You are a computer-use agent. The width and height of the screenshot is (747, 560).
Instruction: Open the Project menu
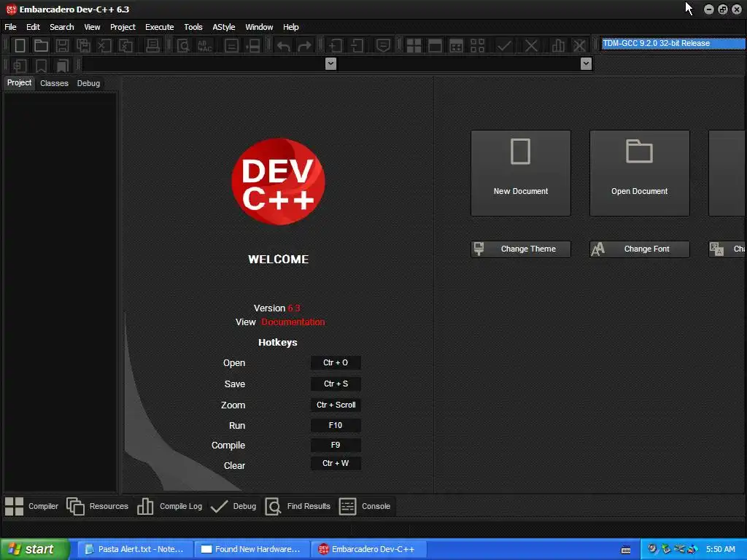tap(123, 27)
